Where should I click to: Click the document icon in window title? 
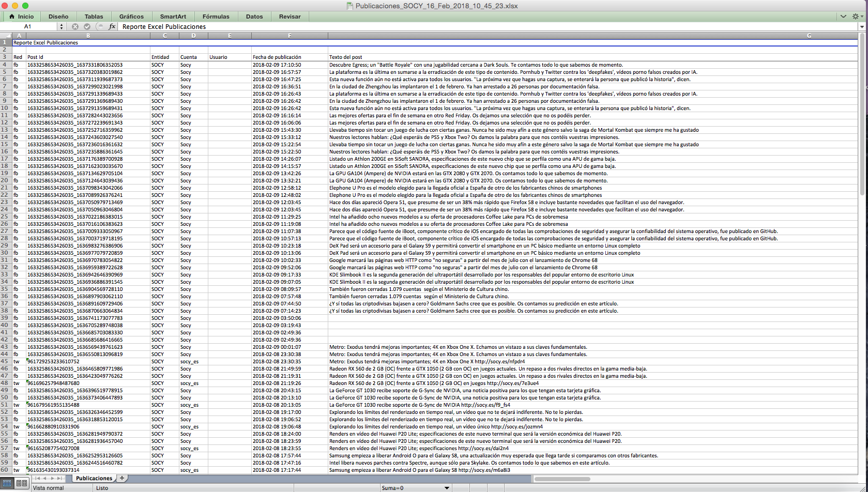pos(351,6)
